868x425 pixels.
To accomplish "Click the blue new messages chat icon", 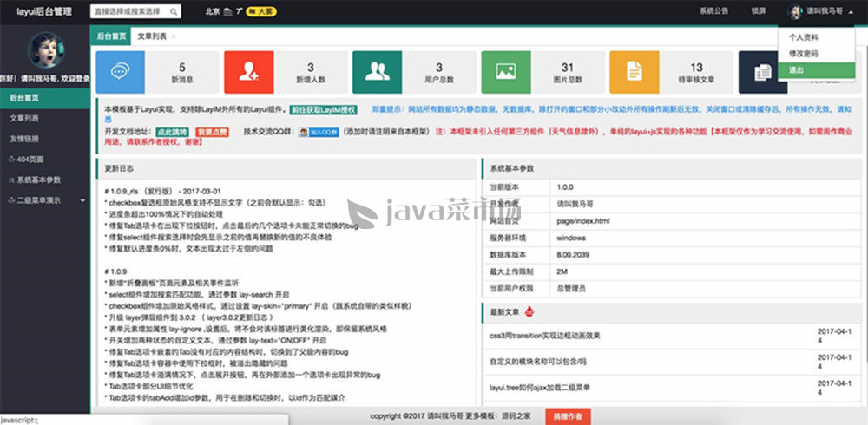I will [x=120, y=72].
